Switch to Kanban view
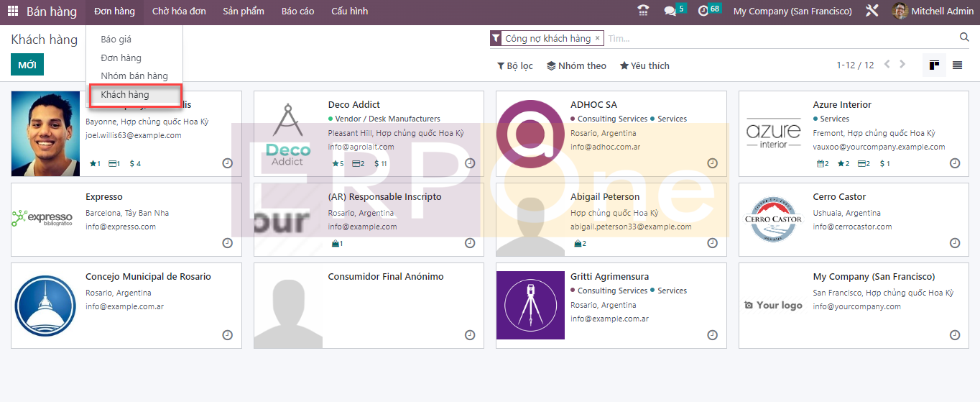 click(x=934, y=65)
